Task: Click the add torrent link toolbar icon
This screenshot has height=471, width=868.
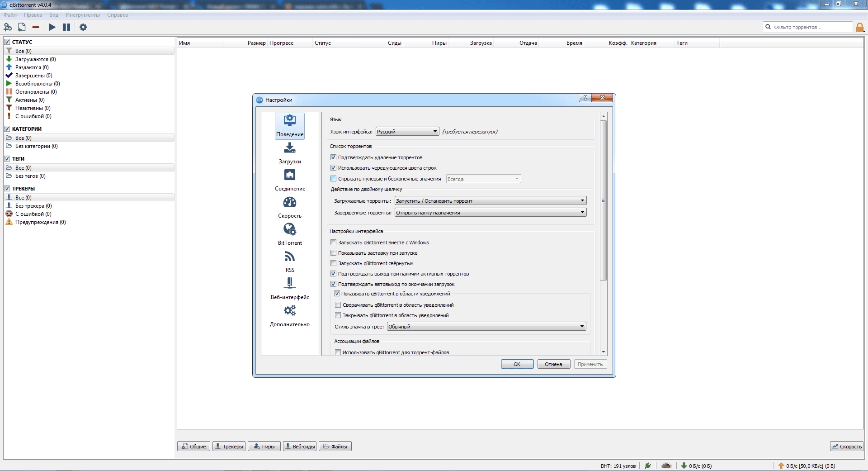Action: [8, 27]
